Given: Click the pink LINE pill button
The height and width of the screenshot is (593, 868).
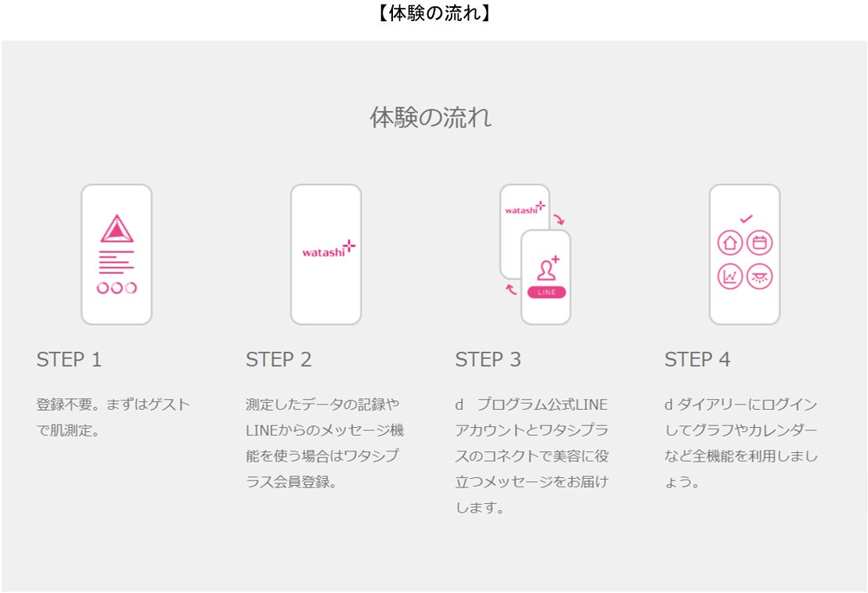Looking at the screenshot, I should (546, 292).
